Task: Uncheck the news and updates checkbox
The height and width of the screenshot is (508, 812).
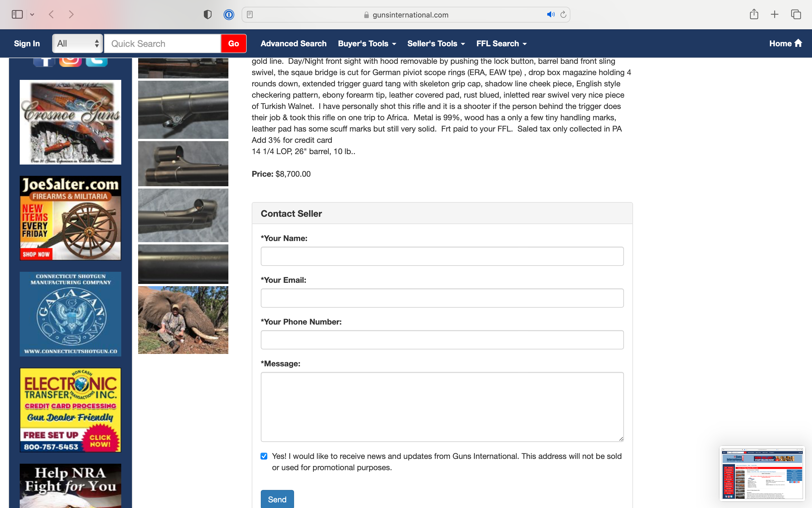Action: [x=264, y=456]
